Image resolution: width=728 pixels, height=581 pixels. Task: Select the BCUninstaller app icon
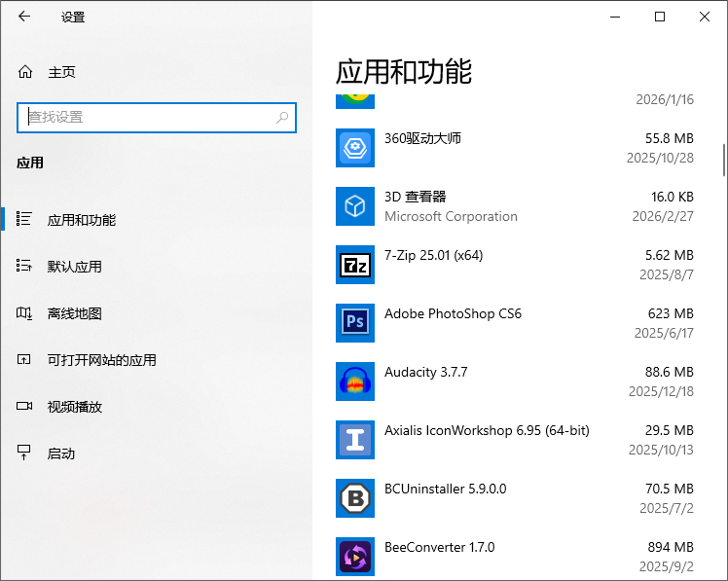click(355, 498)
